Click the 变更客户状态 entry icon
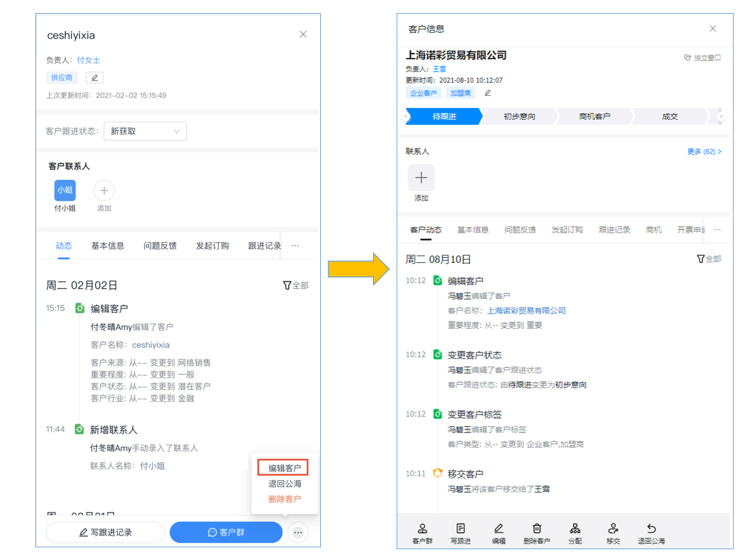This screenshot has width=756, height=556. [437, 354]
